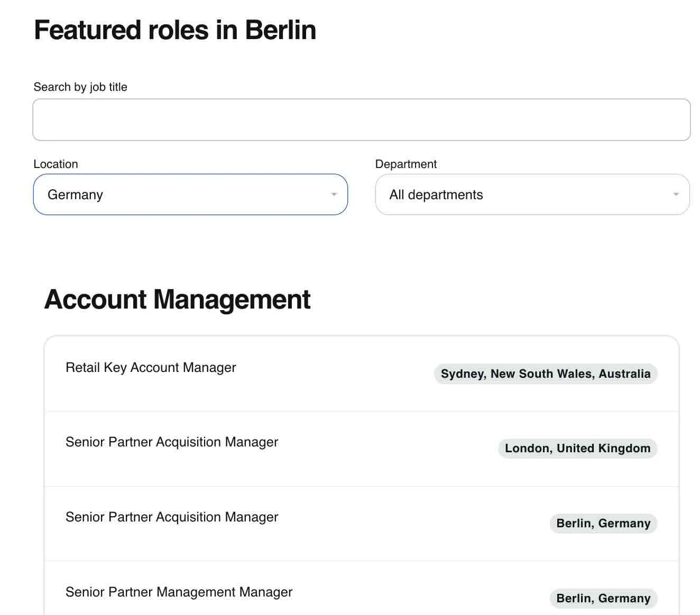Open the Department dropdown
The image size is (700, 615).
pos(531,194)
